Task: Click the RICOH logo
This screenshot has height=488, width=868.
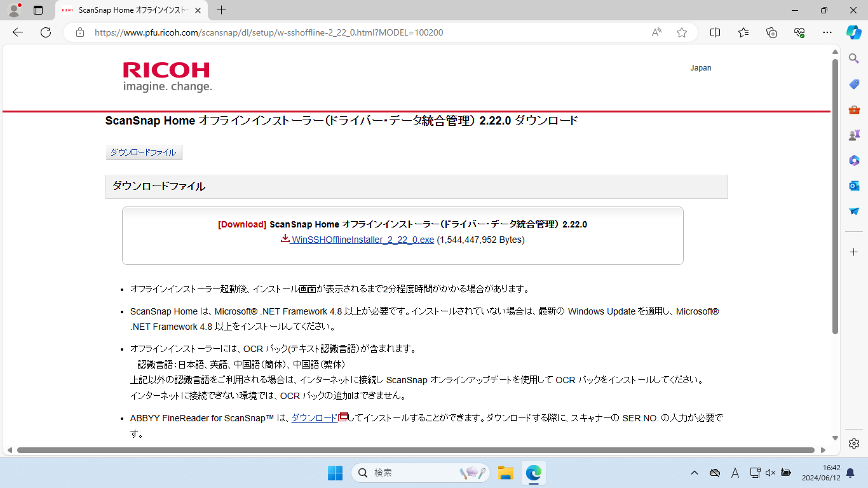Action: [x=167, y=77]
